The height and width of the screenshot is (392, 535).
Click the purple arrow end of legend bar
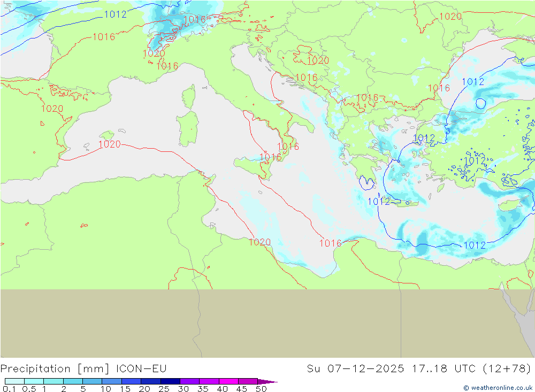pyautogui.click(x=267, y=381)
